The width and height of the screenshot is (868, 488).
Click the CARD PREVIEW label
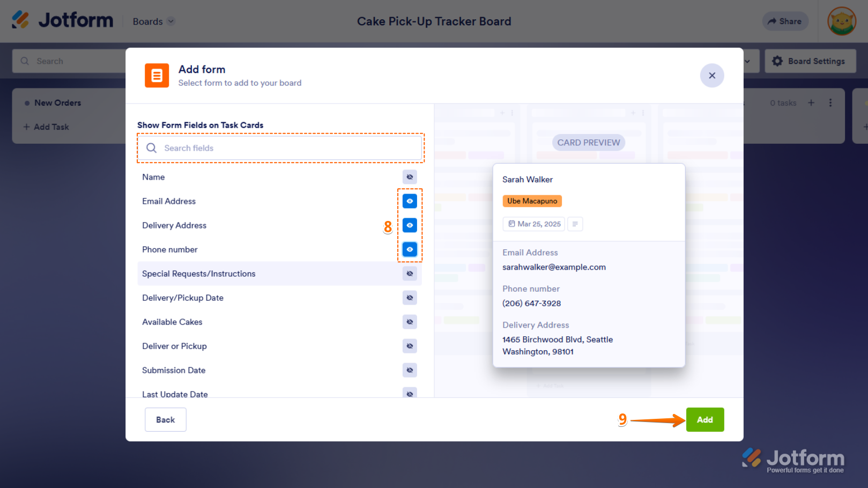(x=589, y=143)
